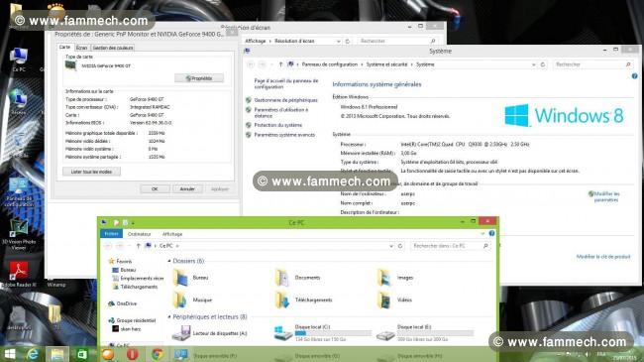Collapse the Périphériques et lecteurs (8) group
644x362 pixels.
coord(169,317)
